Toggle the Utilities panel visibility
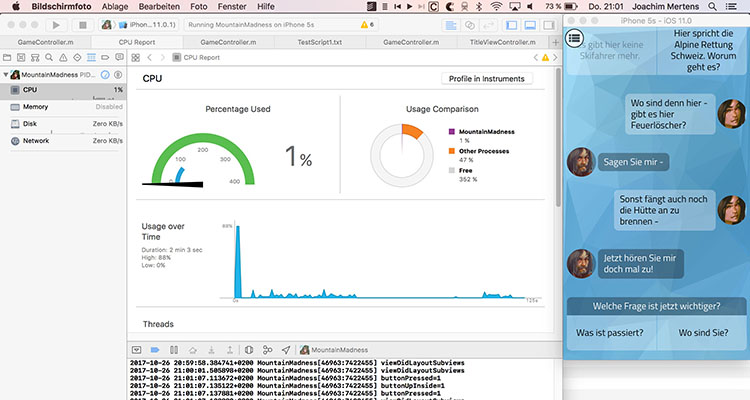This screenshot has height=400, width=750. [549, 25]
